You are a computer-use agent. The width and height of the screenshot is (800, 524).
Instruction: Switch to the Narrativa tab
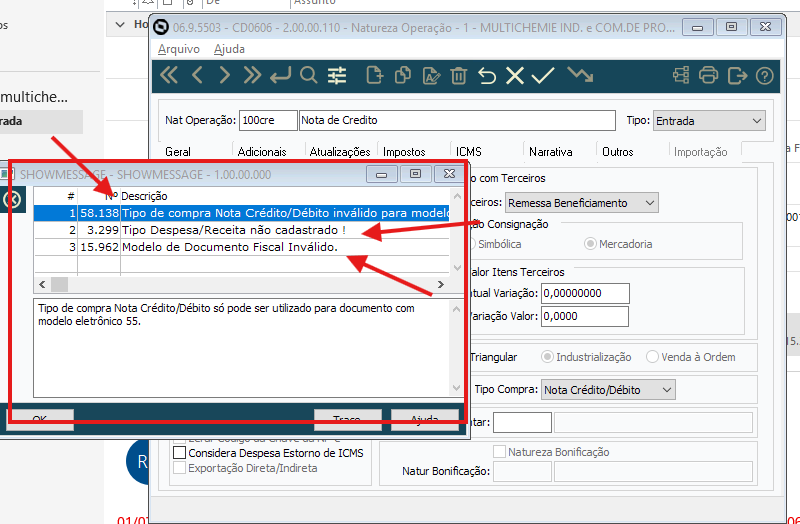[551, 152]
